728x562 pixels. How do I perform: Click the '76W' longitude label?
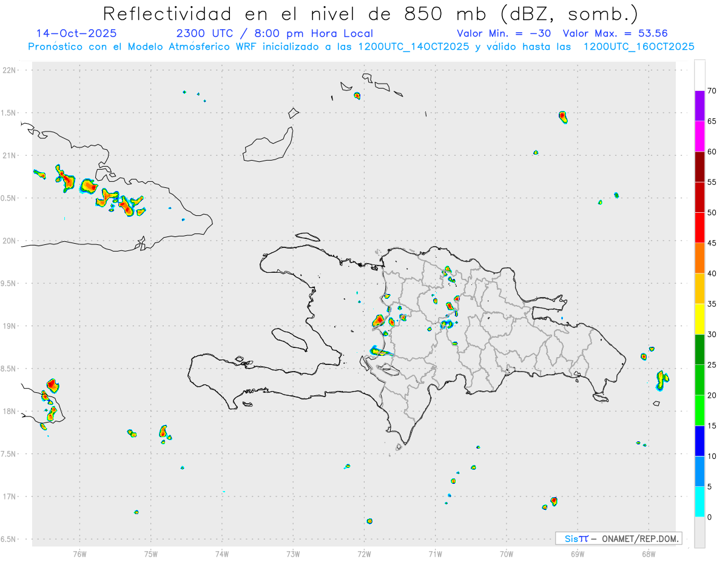[x=79, y=554]
